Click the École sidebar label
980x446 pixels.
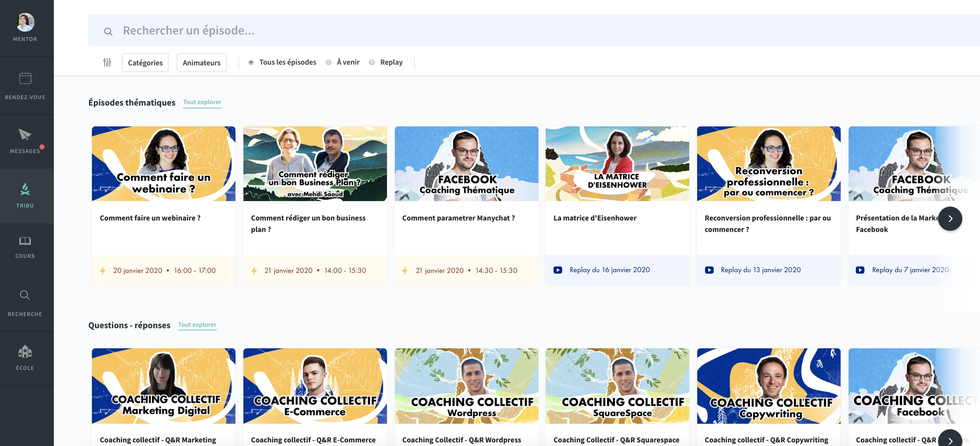[x=25, y=368]
